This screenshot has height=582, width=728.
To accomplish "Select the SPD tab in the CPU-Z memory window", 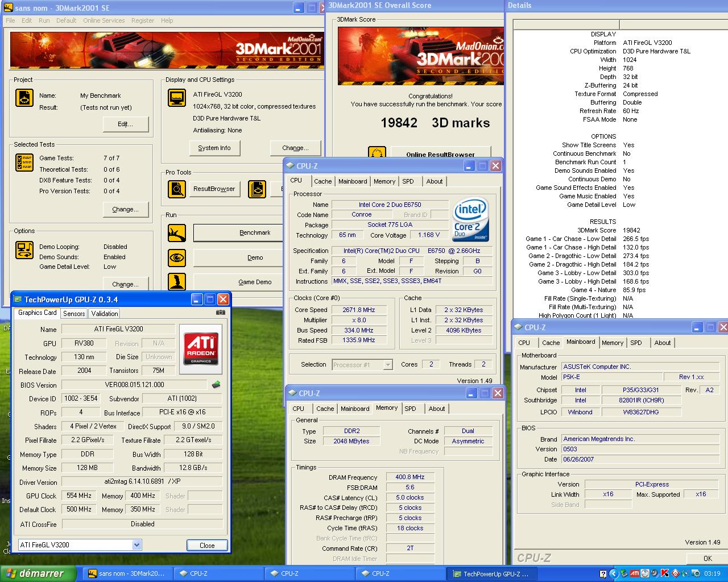I will pos(410,409).
